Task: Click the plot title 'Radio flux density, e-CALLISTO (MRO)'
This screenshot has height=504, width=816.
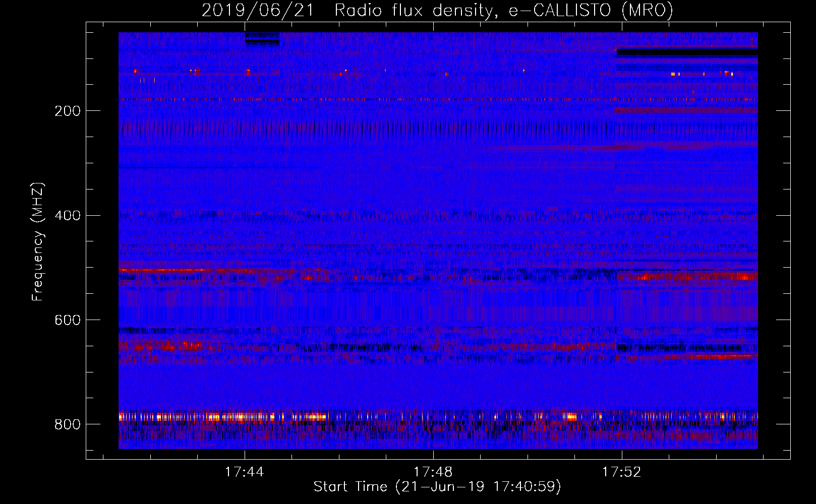Action: (503, 10)
